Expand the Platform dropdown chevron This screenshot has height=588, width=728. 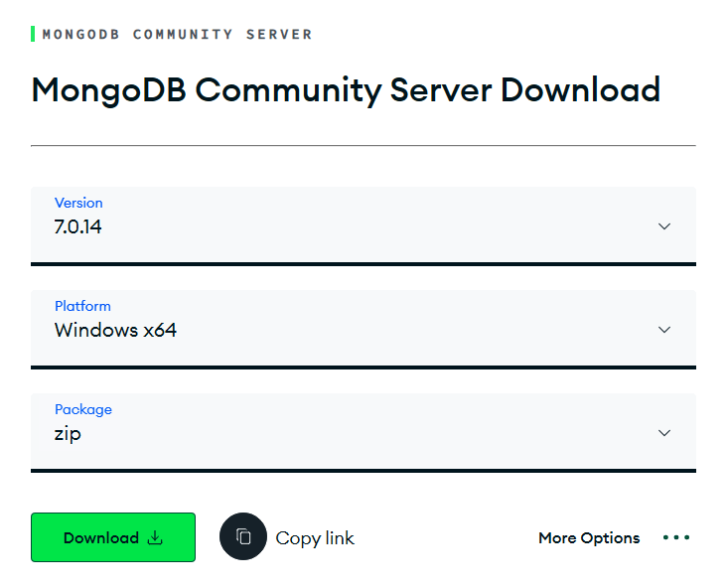[x=664, y=330]
